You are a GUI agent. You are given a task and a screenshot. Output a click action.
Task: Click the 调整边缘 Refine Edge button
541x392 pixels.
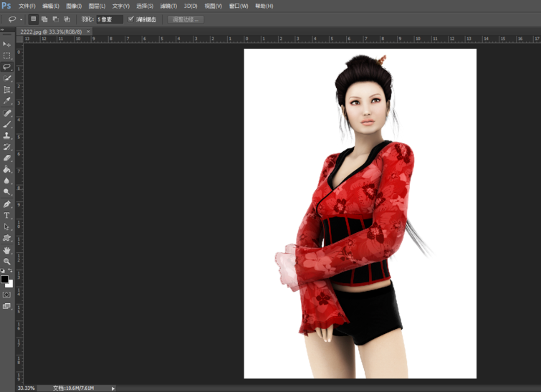(186, 19)
